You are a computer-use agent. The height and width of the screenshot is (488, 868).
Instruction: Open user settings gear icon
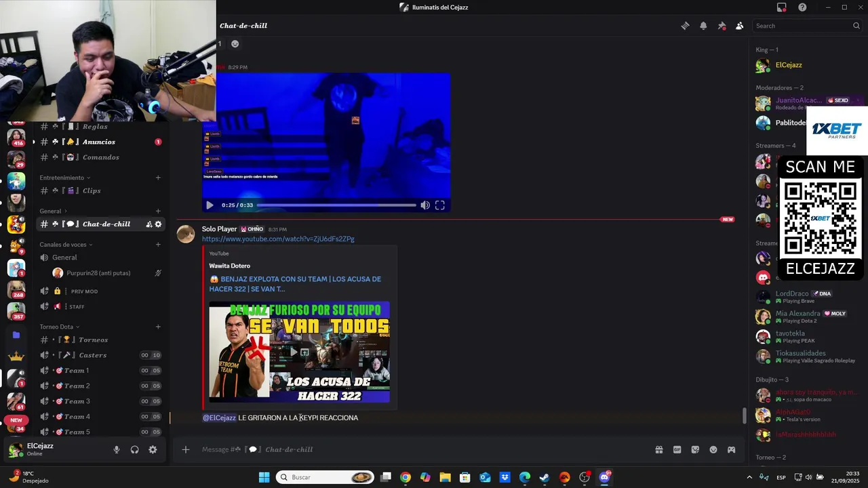[x=153, y=449]
